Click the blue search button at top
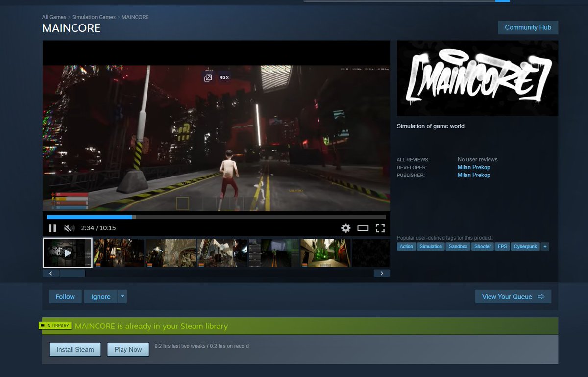 coord(504,1)
